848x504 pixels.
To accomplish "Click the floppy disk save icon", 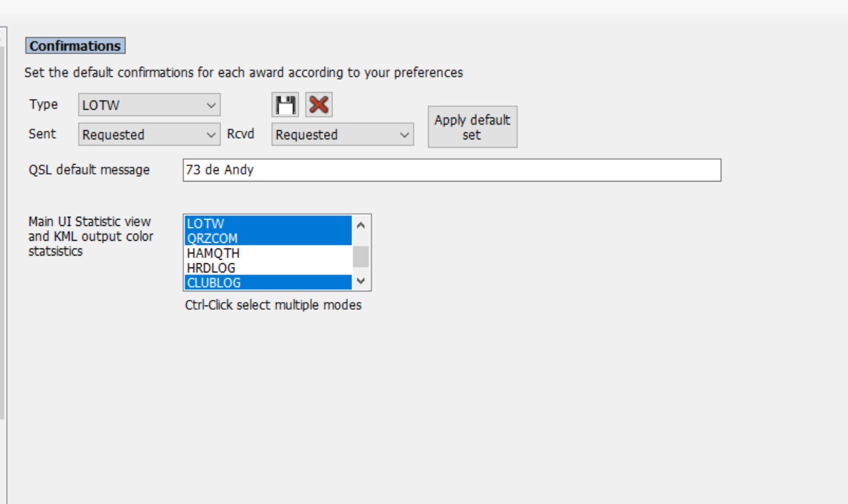I will [285, 105].
